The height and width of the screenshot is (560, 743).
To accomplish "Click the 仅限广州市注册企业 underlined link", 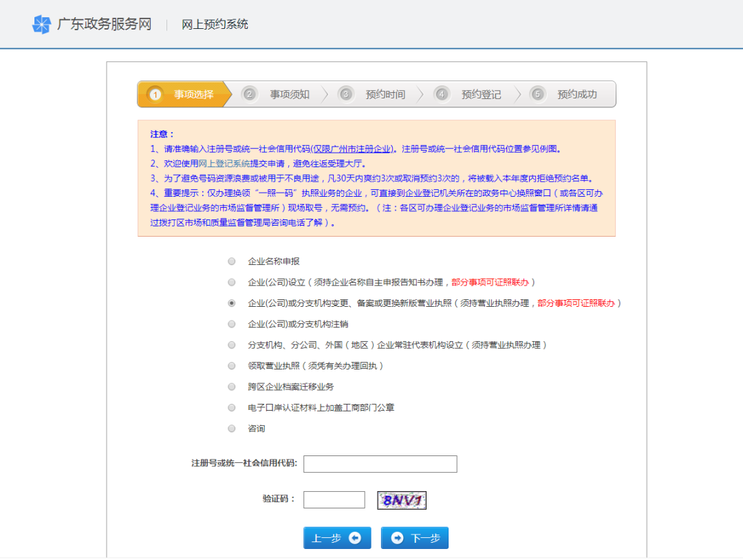I will coord(352,149).
